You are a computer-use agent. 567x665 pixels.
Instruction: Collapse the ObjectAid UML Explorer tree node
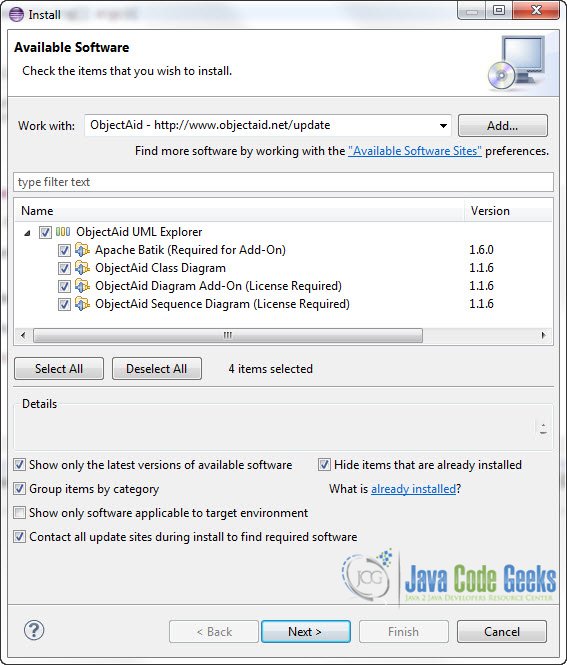pyautogui.click(x=28, y=232)
